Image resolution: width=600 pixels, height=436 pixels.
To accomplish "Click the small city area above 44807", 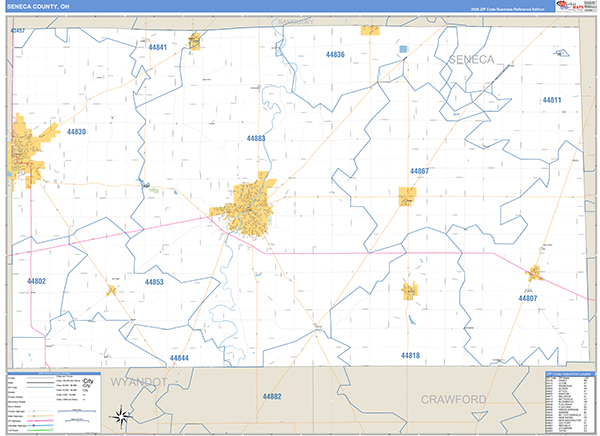I will click(534, 272).
